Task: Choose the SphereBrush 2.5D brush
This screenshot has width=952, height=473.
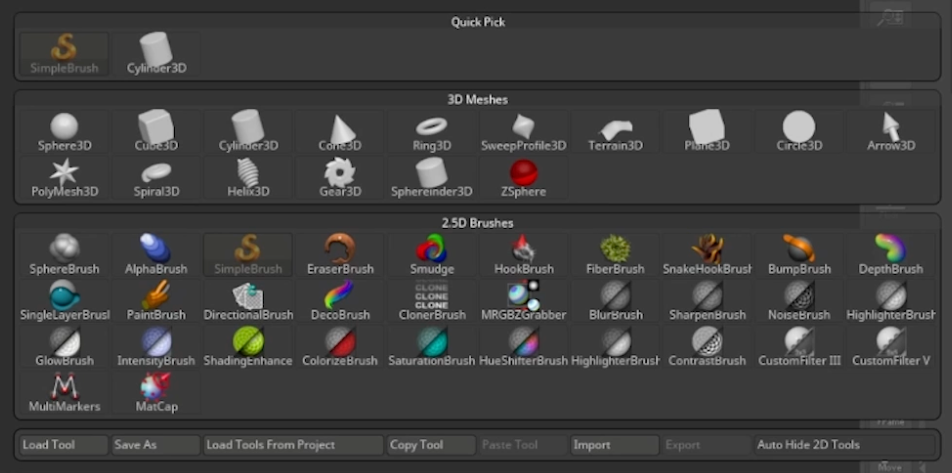Action: pyautogui.click(x=64, y=255)
